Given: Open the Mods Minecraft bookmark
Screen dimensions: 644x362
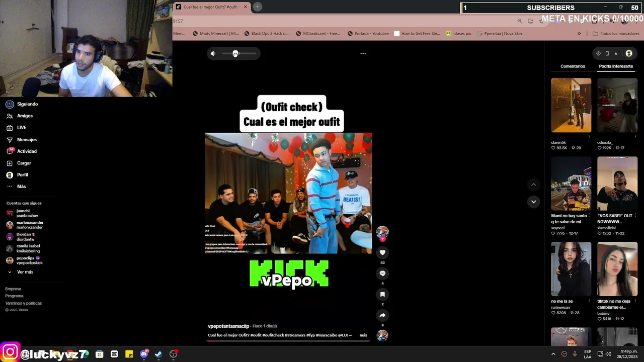Looking at the screenshot, I should point(215,34).
